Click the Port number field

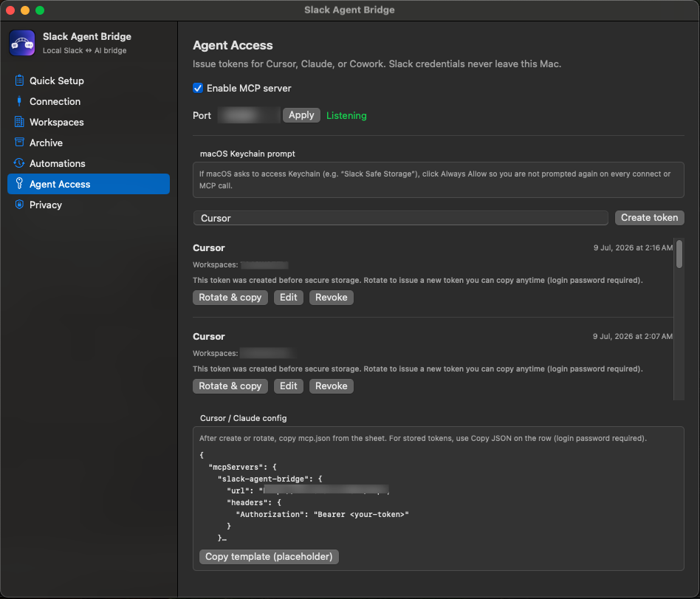tap(249, 115)
